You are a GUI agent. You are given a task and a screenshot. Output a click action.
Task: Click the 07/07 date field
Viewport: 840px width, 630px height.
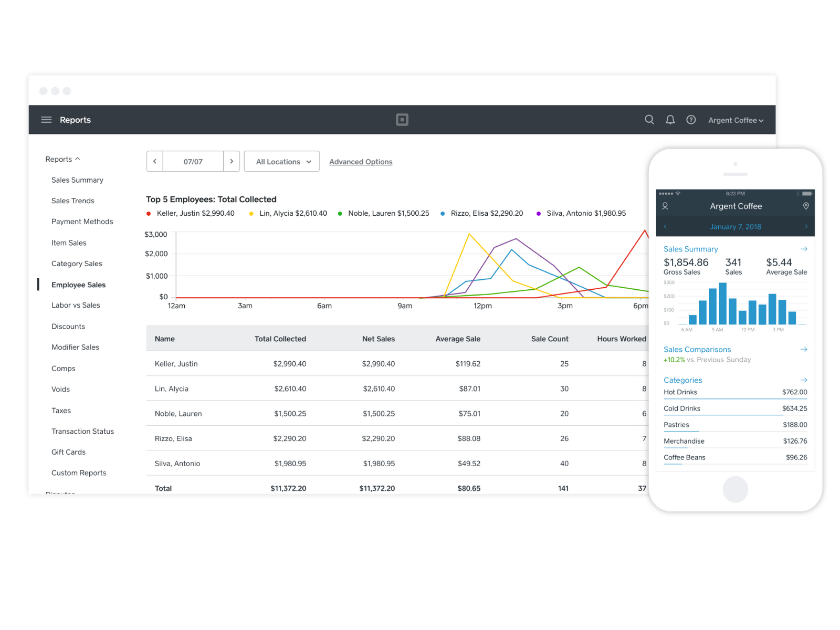(193, 161)
